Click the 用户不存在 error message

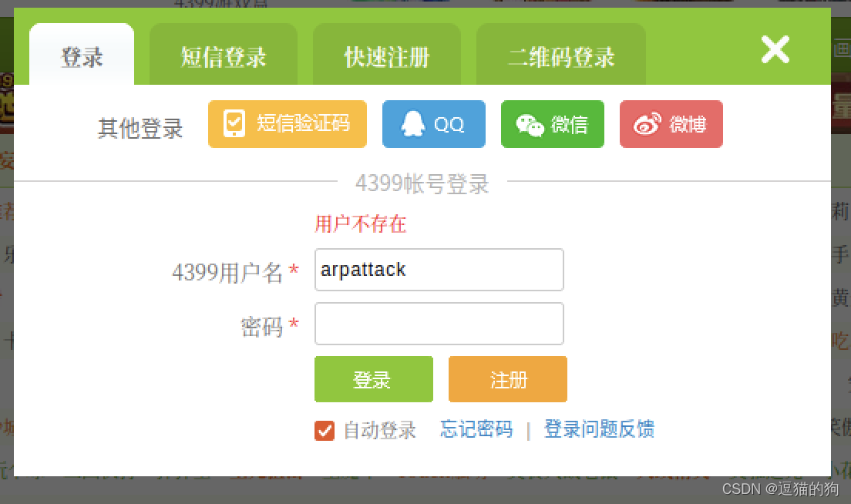pyautogui.click(x=361, y=224)
